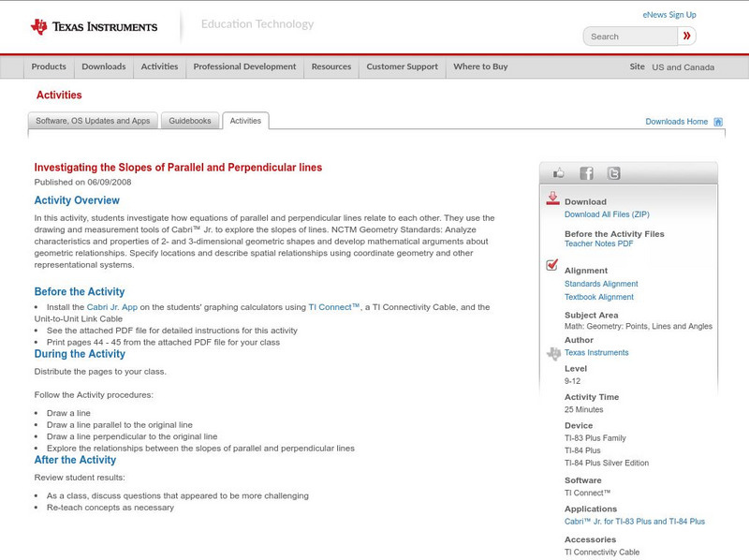Click the Alignment checkmark icon

pos(552,264)
